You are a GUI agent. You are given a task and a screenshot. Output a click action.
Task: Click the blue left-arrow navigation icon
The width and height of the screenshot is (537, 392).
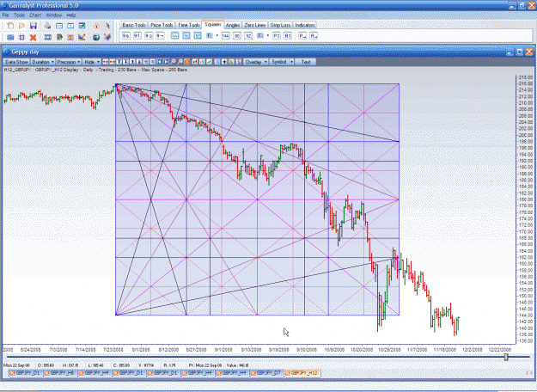click(160, 62)
